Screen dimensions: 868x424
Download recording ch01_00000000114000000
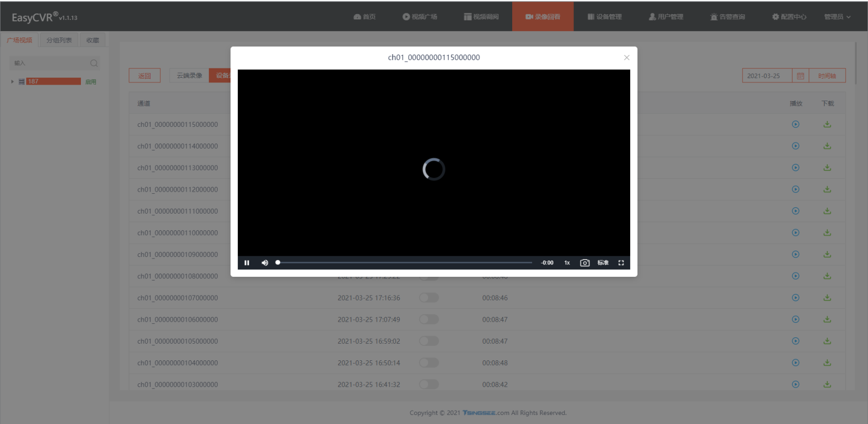(x=827, y=146)
